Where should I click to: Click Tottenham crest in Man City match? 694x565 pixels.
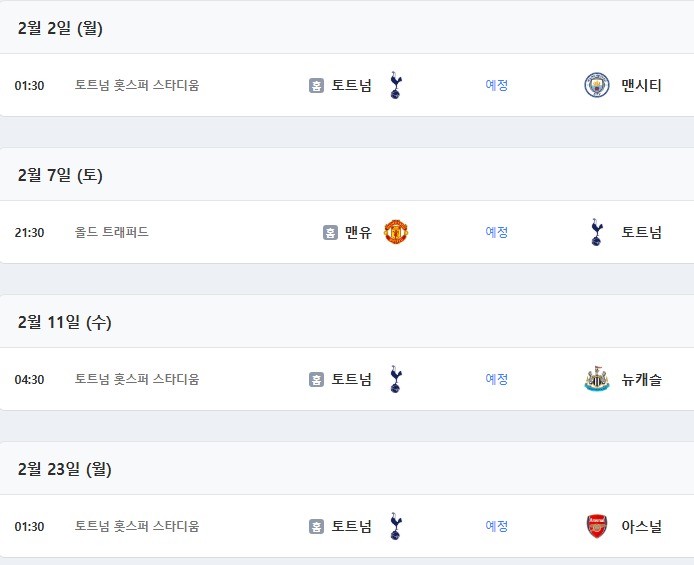395,85
